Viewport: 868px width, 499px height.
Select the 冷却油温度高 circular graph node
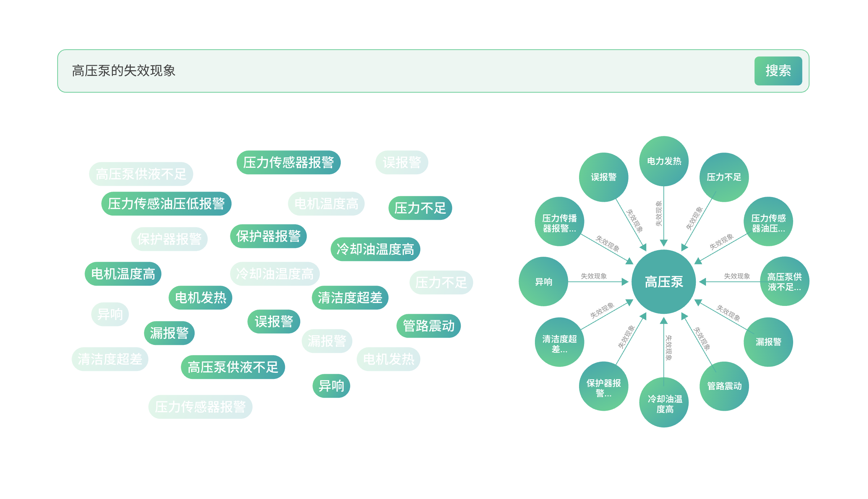(x=664, y=402)
